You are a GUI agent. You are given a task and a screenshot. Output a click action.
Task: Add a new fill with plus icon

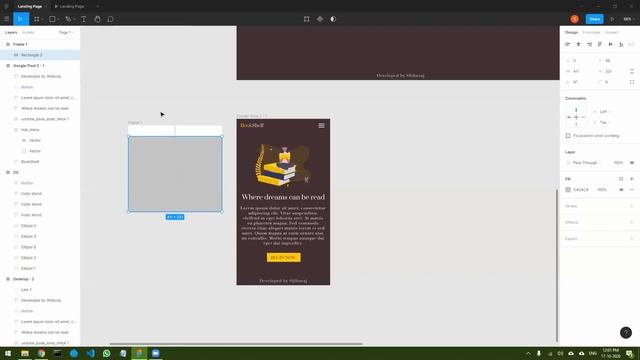pyautogui.click(x=632, y=179)
